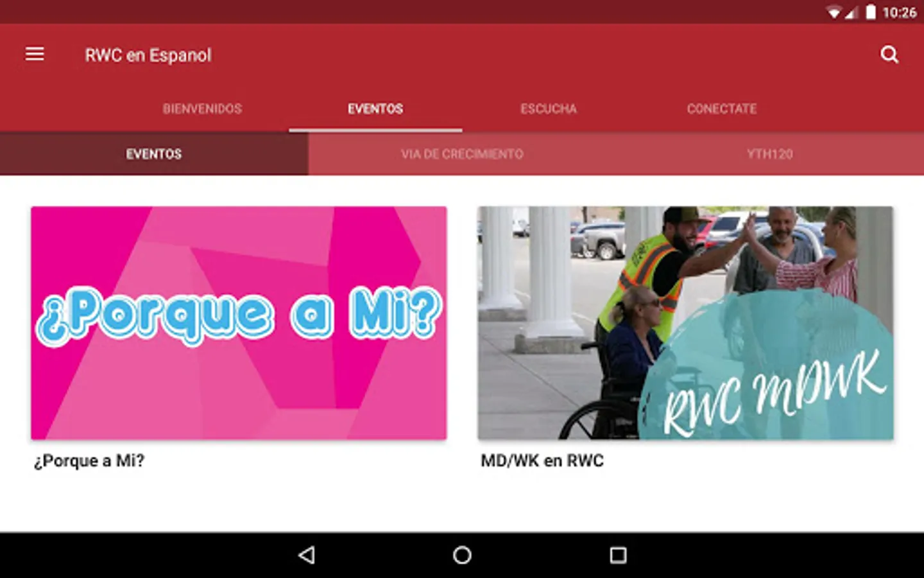Click the MD/WK en RWC caption
This screenshot has height=578, width=924.
point(542,460)
